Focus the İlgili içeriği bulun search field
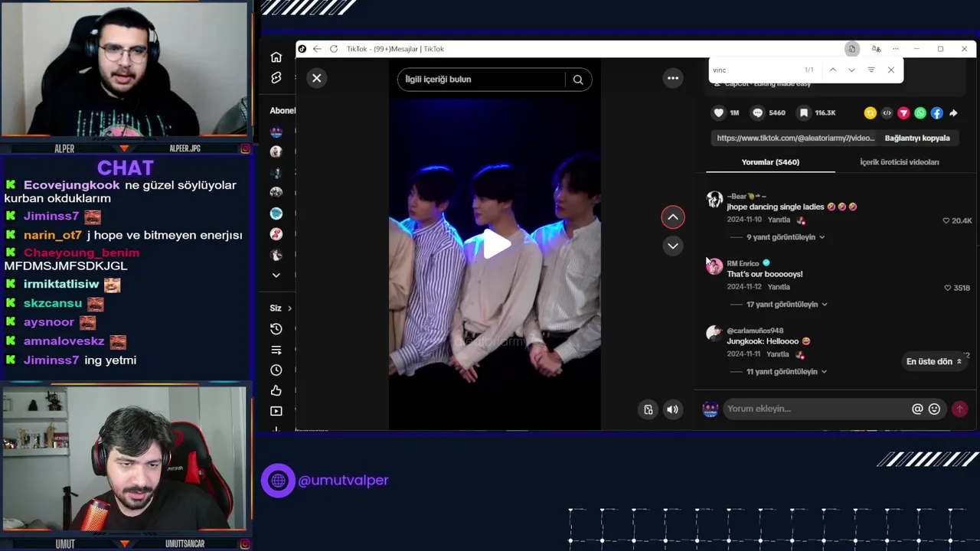Image resolution: width=980 pixels, height=551 pixels. [482, 80]
